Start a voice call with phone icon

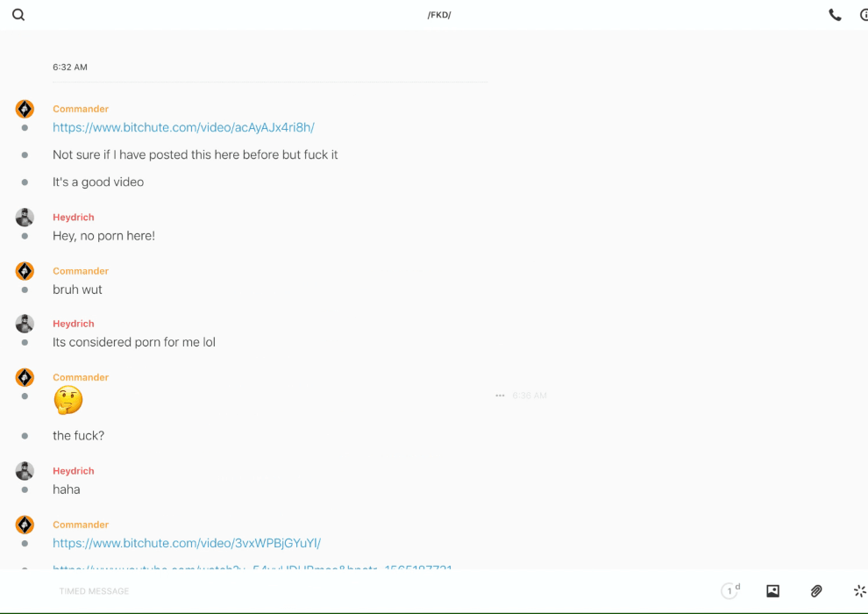[835, 15]
